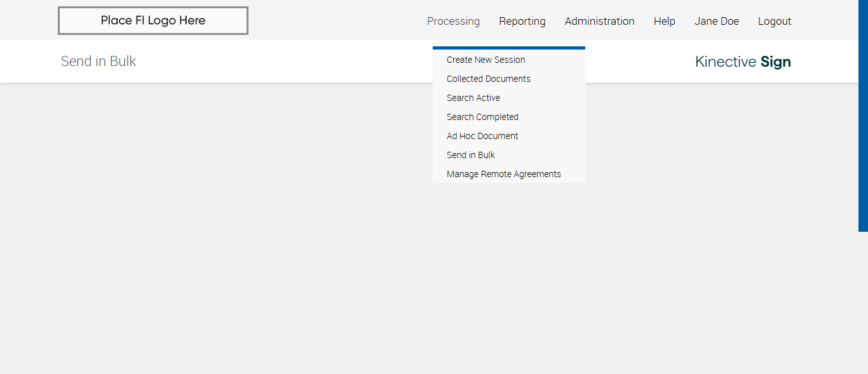The image size is (868, 374).
Task: Select Send in Bulk menu item
Action: [470, 155]
